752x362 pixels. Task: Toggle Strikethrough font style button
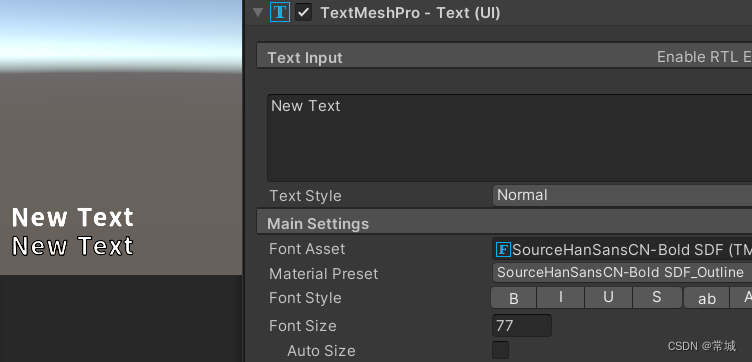coord(657,298)
